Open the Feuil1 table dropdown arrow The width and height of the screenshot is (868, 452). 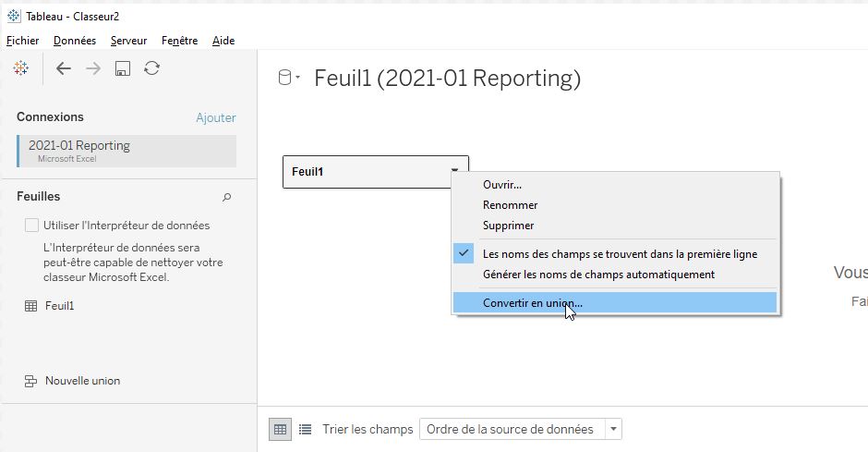[454, 170]
